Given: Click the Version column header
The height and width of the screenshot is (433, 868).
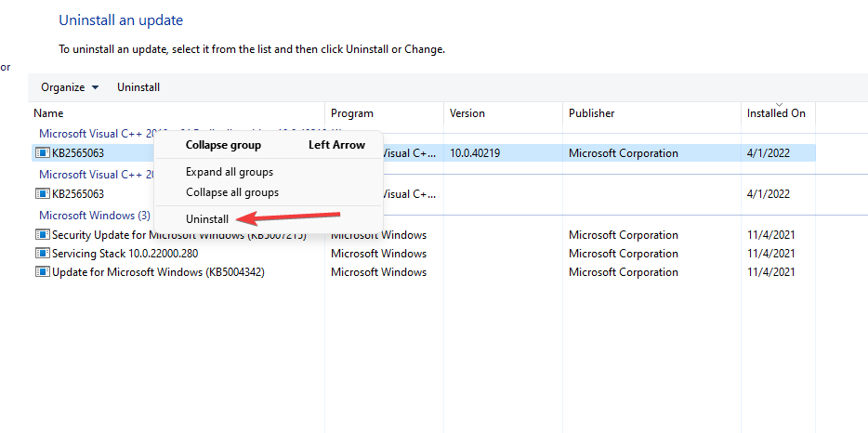Looking at the screenshot, I should [x=467, y=113].
